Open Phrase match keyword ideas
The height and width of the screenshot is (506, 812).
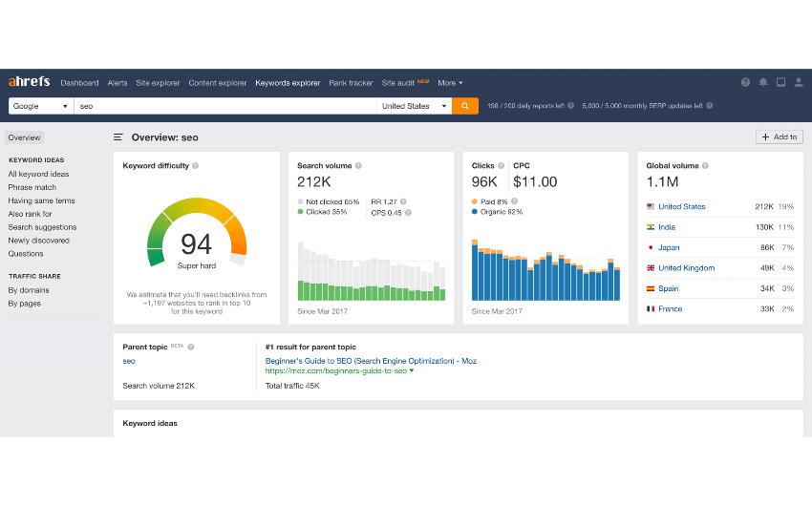32,187
